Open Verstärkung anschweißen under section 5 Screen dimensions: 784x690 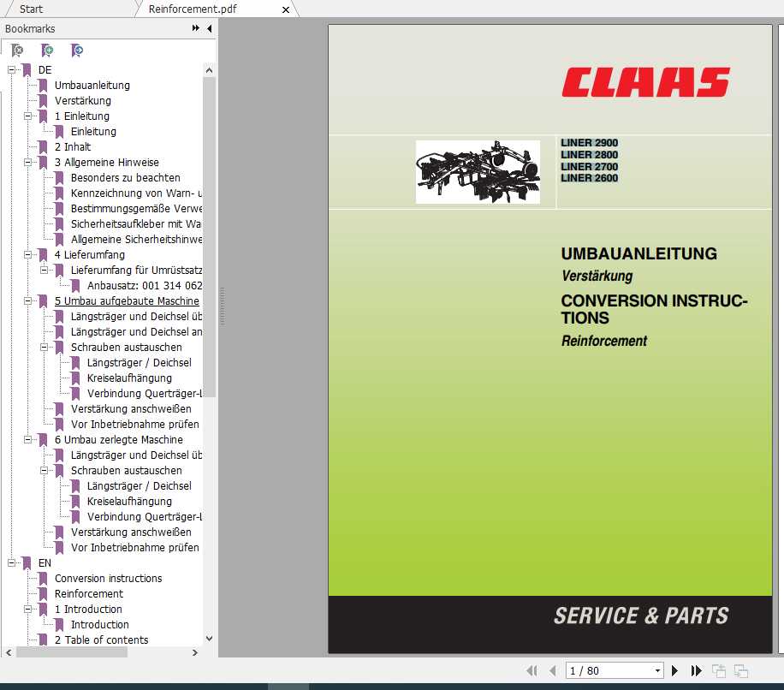(130, 409)
